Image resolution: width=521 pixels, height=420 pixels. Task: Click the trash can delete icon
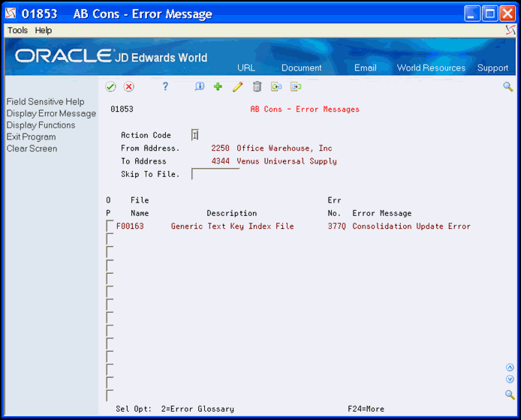257,87
